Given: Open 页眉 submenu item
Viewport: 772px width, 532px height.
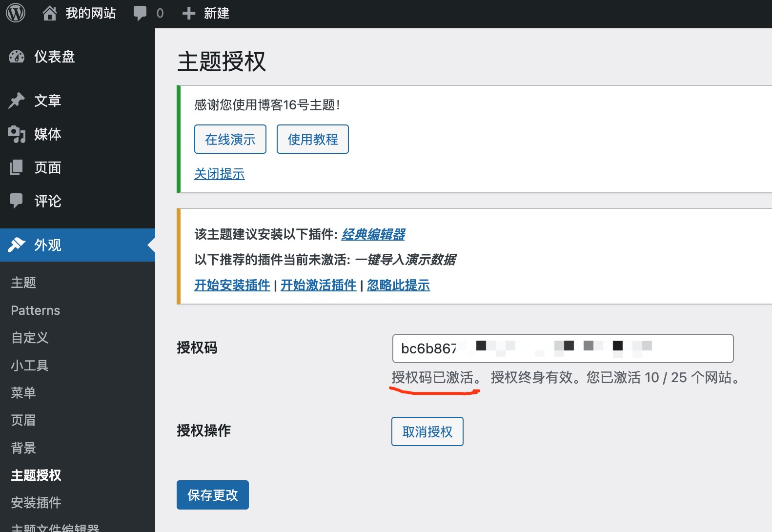Looking at the screenshot, I should click(x=23, y=420).
